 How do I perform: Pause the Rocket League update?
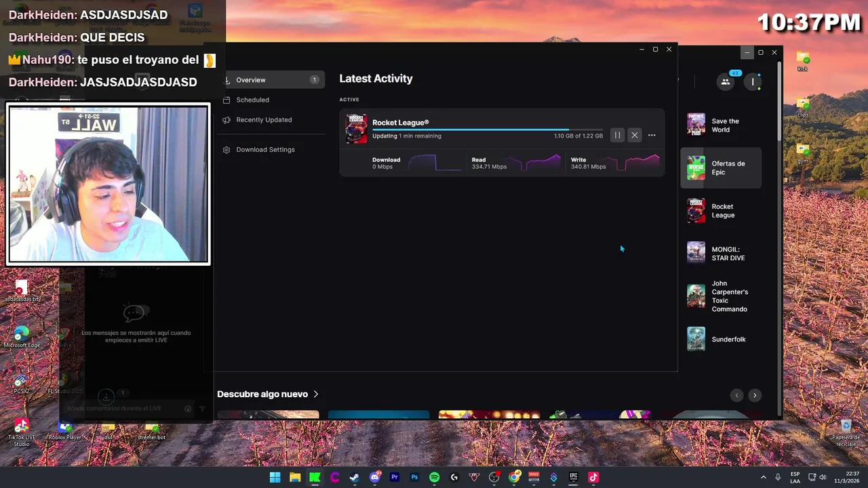point(617,135)
